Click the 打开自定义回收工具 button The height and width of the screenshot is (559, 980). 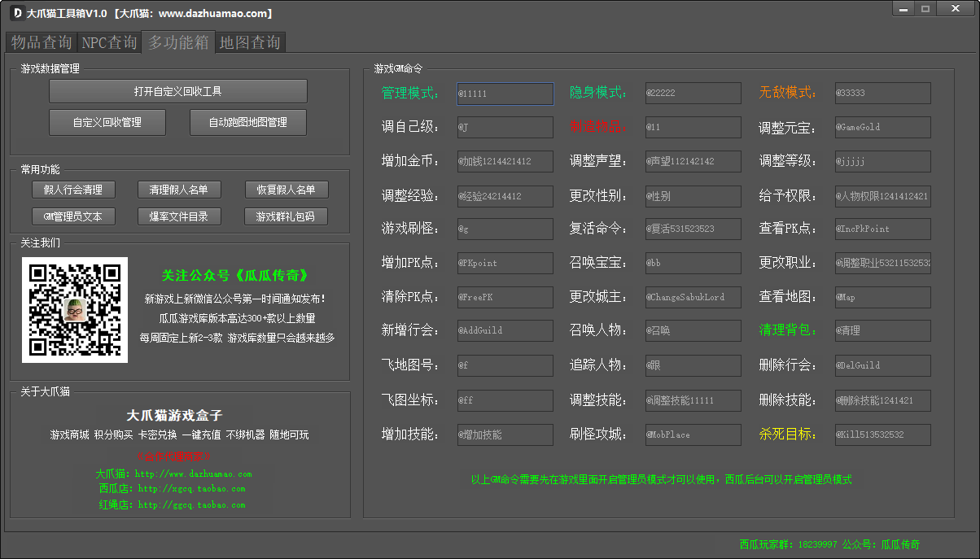(x=177, y=91)
